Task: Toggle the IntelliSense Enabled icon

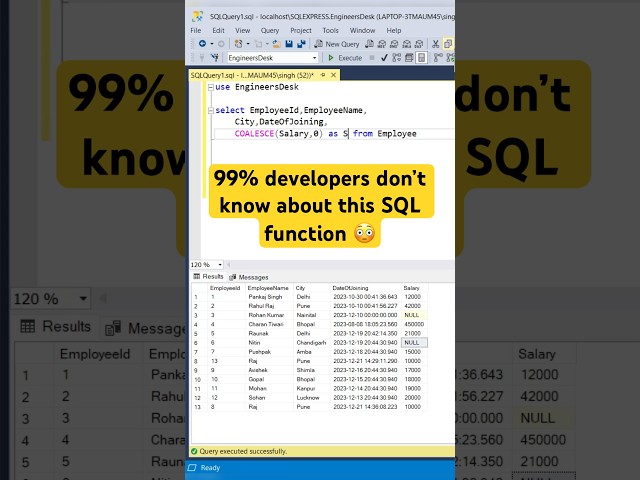Action: pos(422,58)
